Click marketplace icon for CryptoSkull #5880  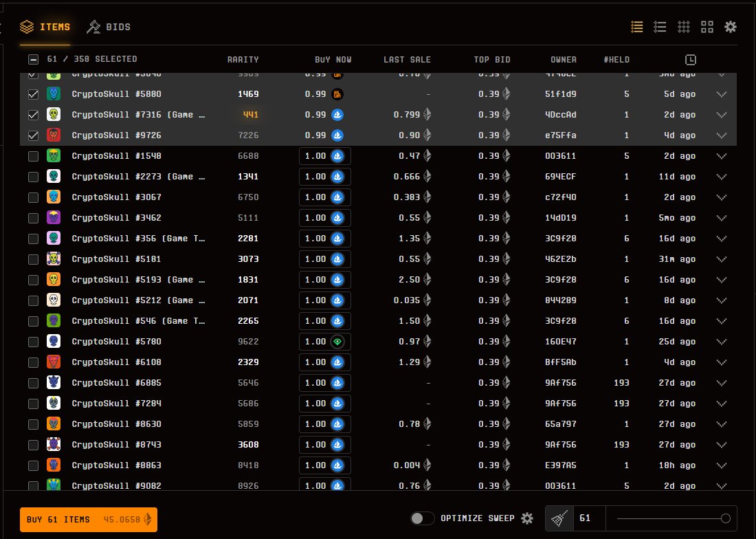click(337, 94)
